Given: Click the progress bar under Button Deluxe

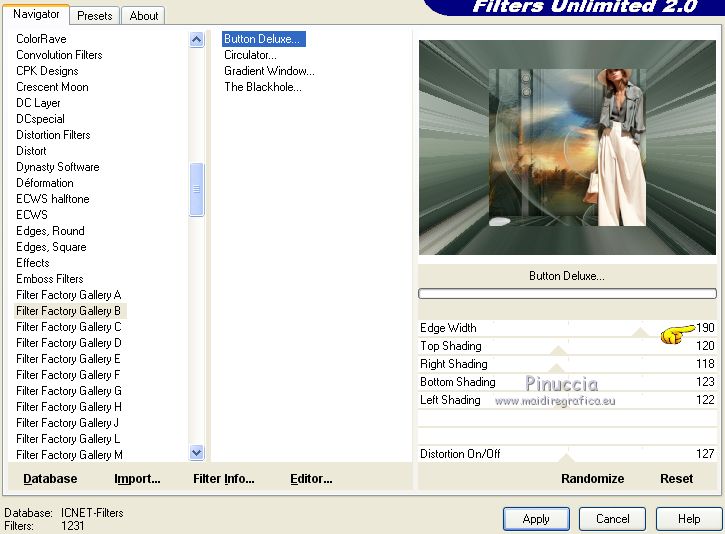Looking at the screenshot, I should 567,294.
